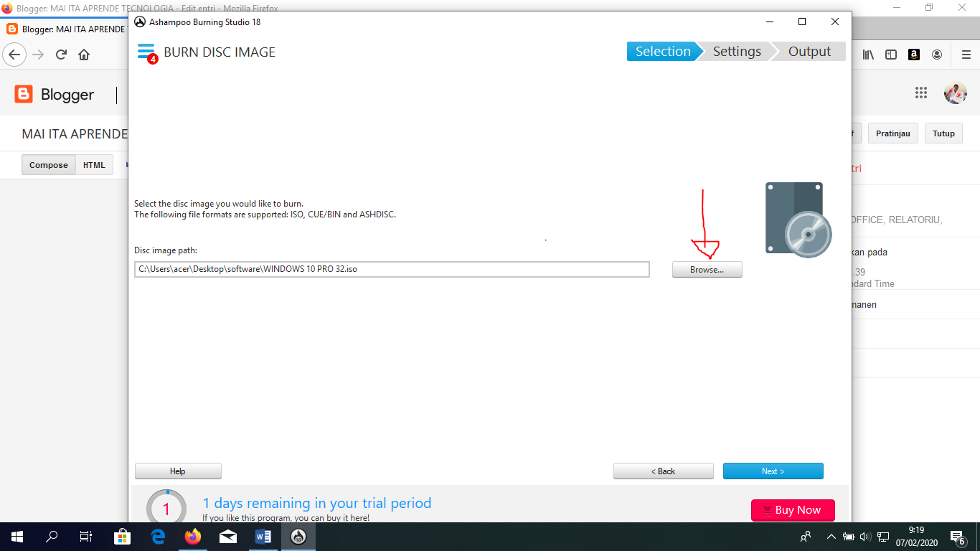Go to the Output step
The image size is (980, 551).
coord(809,52)
